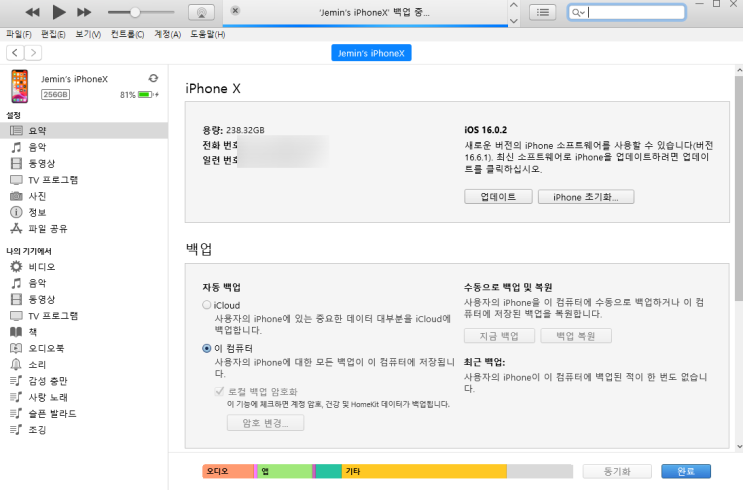Click the scrollbar up arrow
This screenshot has width=743, height=490.
(x=739, y=70)
